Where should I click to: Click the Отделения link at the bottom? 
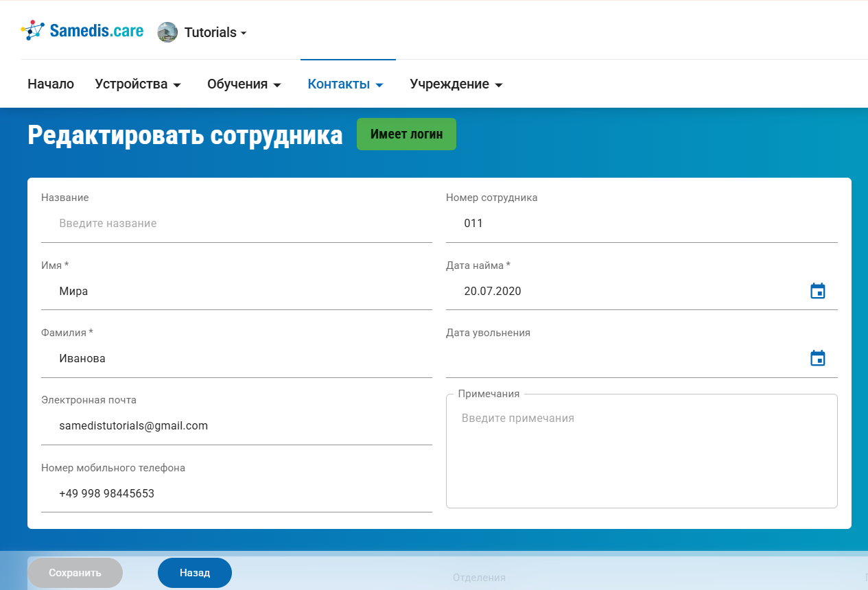478,578
